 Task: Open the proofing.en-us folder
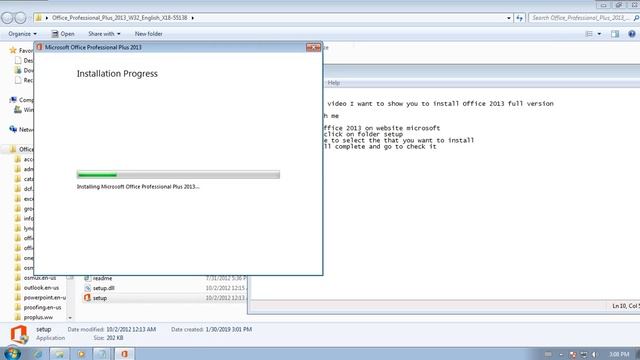click(x=38, y=307)
